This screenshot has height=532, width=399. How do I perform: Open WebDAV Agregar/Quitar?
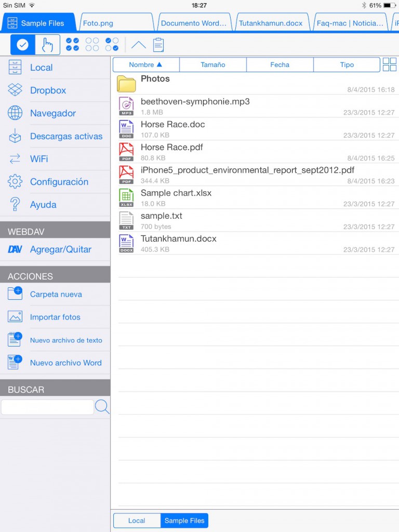point(55,249)
